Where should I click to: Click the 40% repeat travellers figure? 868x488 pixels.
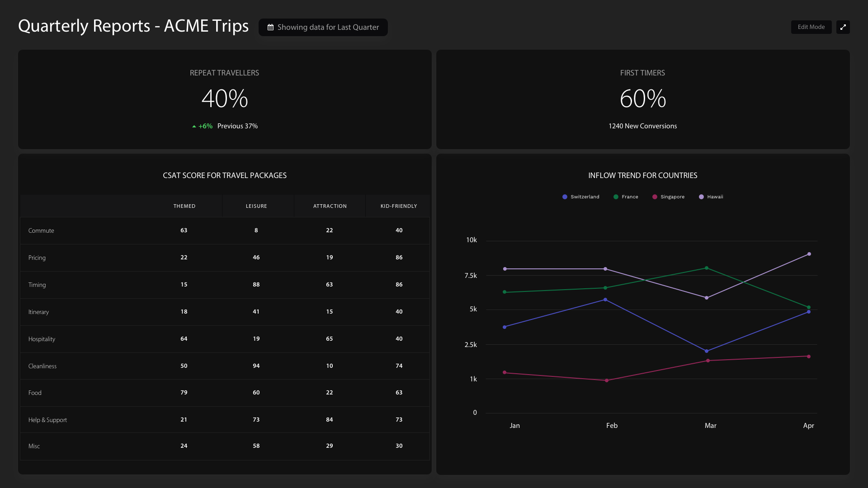[x=225, y=99]
